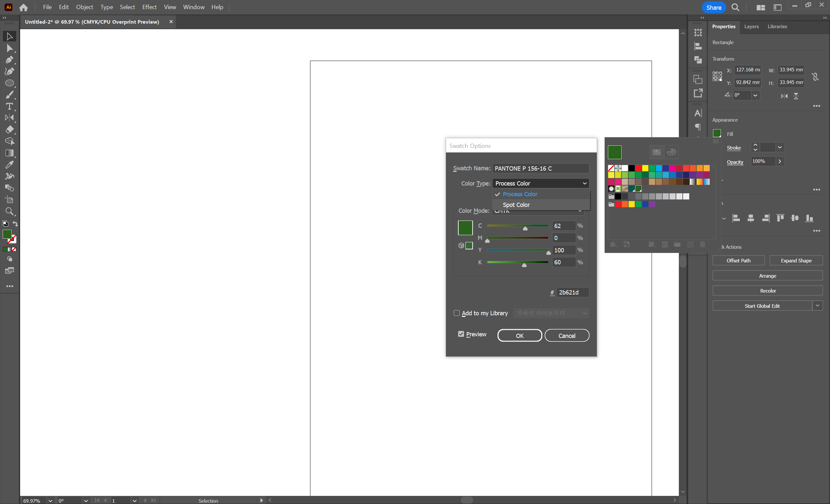Screen dimensions: 830x504
Task: Click the Share button
Action: point(714,7)
